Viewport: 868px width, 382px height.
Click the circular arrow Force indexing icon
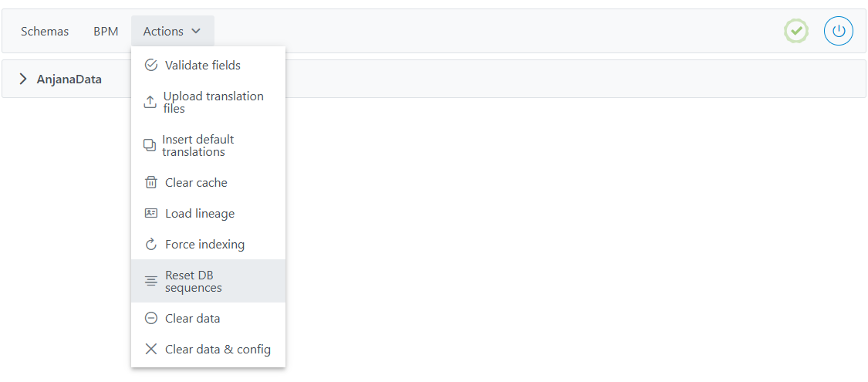pyautogui.click(x=151, y=245)
